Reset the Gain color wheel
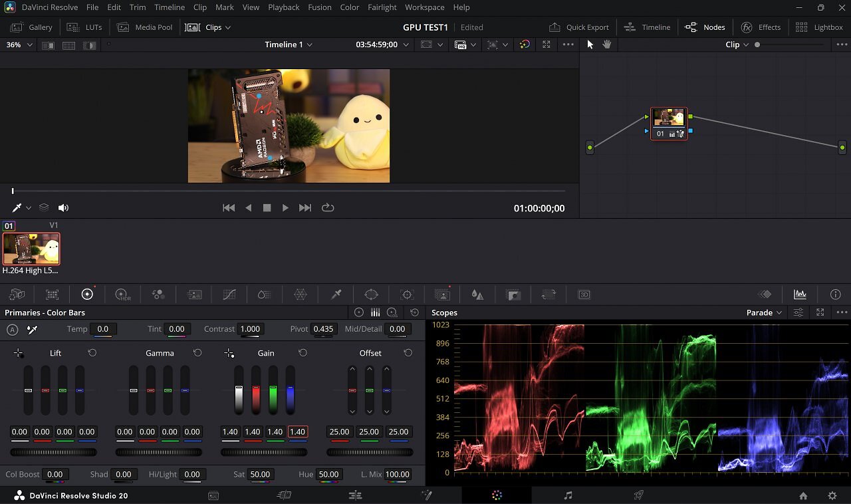The image size is (851, 504). point(303,353)
